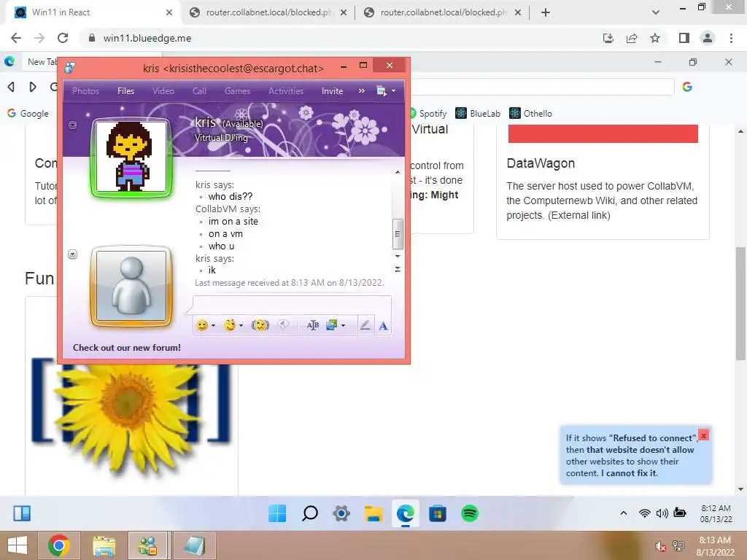Click the Wi-Fi icon in inner system tray
This screenshot has width=747, height=560.
(645, 513)
